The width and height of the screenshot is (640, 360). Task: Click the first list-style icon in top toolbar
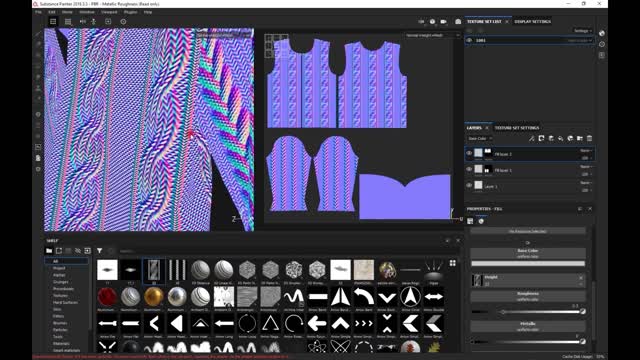click(x=53, y=22)
